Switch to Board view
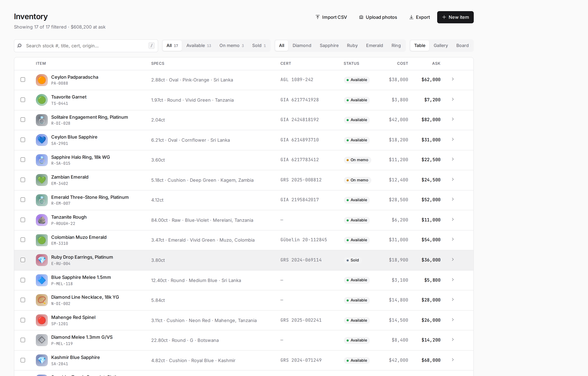The width and height of the screenshot is (588, 376). [462, 46]
